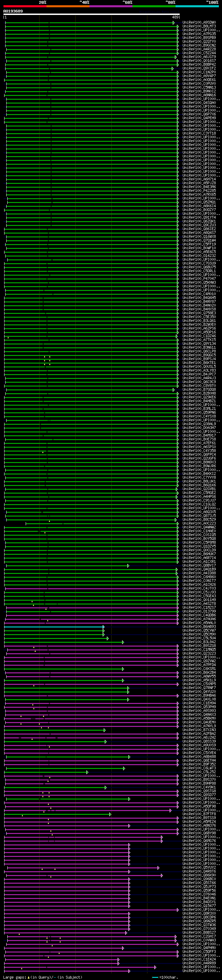Click hit label UniRef100_Q758E3
The height and width of the screenshot is (980, 222).
199,313
